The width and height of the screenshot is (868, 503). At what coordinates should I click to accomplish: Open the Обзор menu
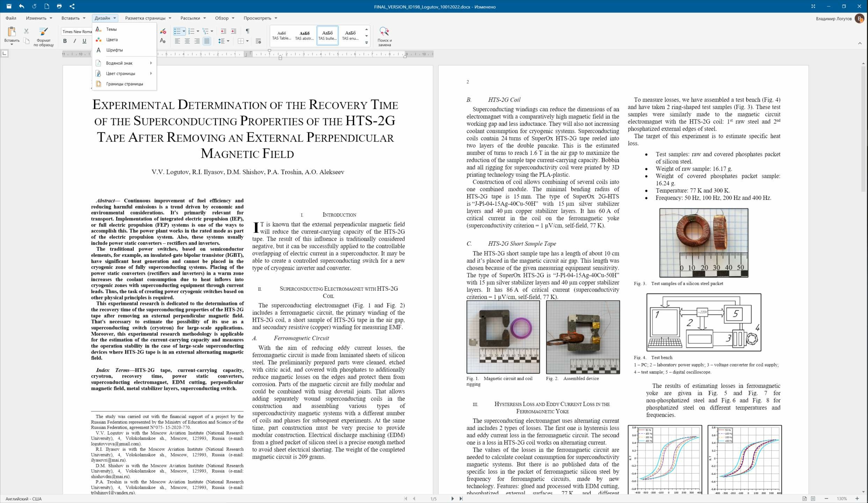225,18
